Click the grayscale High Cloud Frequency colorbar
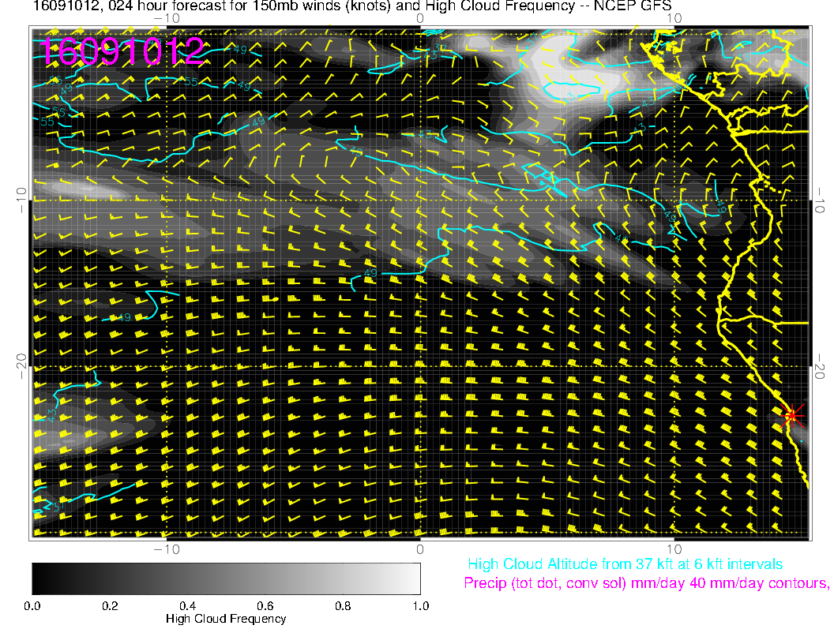834x644 pixels. tap(226, 578)
